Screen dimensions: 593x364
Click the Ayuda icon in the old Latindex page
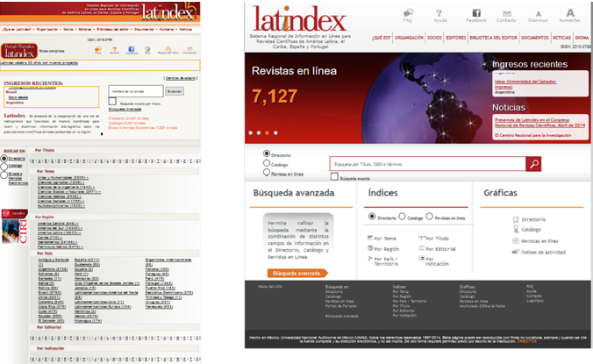pos(114,49)
